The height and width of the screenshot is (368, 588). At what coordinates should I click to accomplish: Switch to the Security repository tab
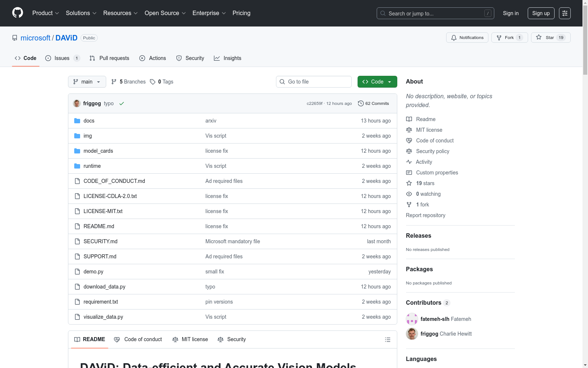(190, 58)
